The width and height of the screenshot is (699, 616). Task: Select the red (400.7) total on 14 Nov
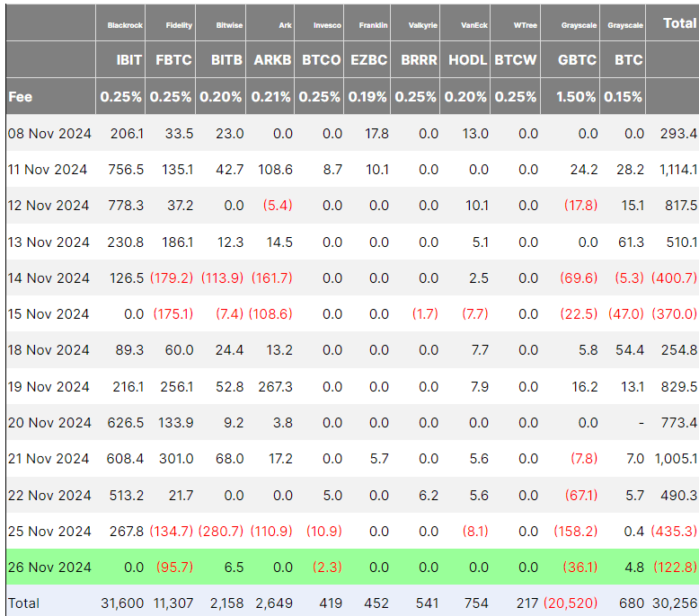pyautogui.click(x=674, y=278)
